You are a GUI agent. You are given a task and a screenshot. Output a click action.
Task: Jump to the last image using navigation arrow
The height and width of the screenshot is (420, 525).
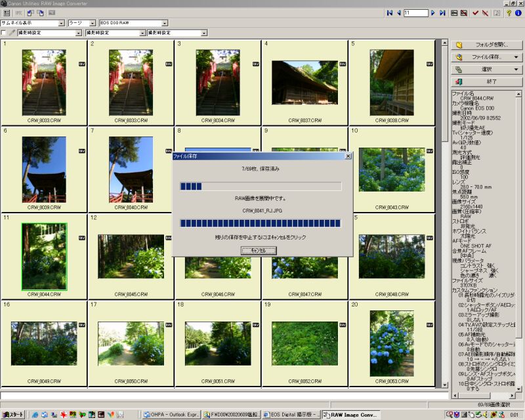click(x=442, y=12)
